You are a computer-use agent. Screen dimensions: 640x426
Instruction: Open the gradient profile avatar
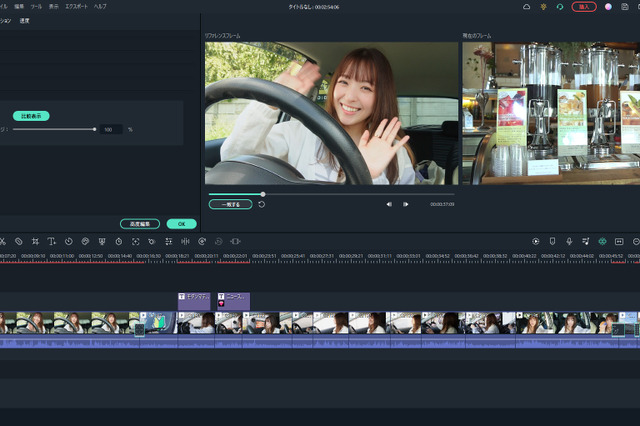608,7
